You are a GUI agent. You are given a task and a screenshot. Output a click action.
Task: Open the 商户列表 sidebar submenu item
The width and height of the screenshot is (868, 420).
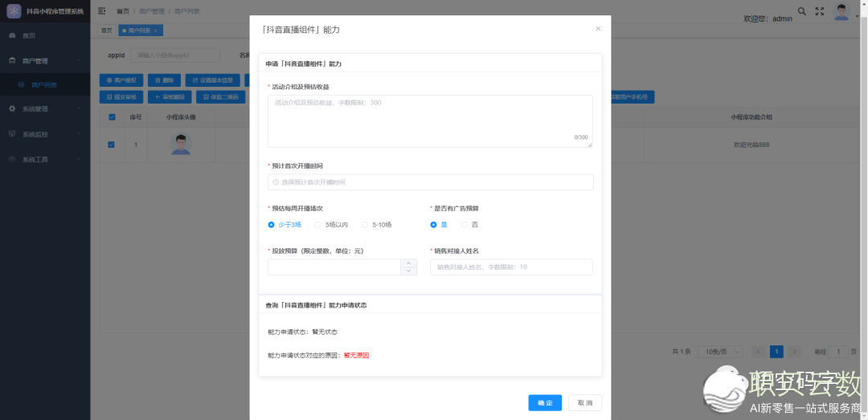tap(45, 84)
